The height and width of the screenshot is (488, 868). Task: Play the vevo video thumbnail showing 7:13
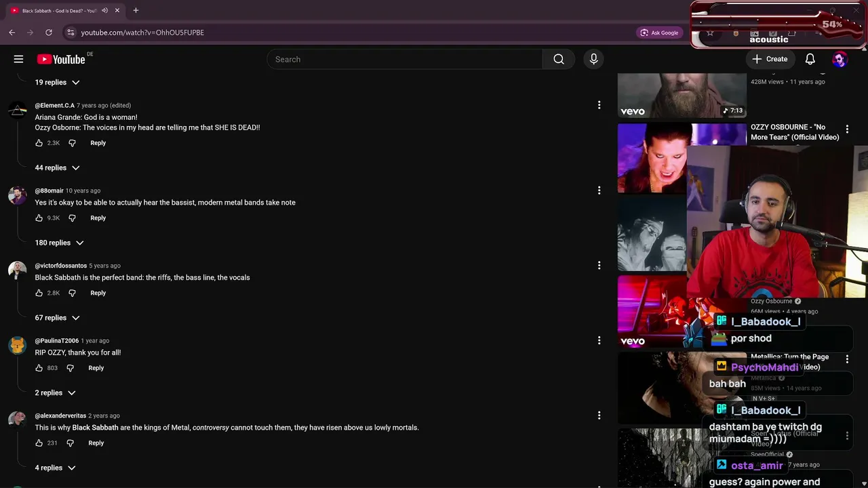pos(682,96)
